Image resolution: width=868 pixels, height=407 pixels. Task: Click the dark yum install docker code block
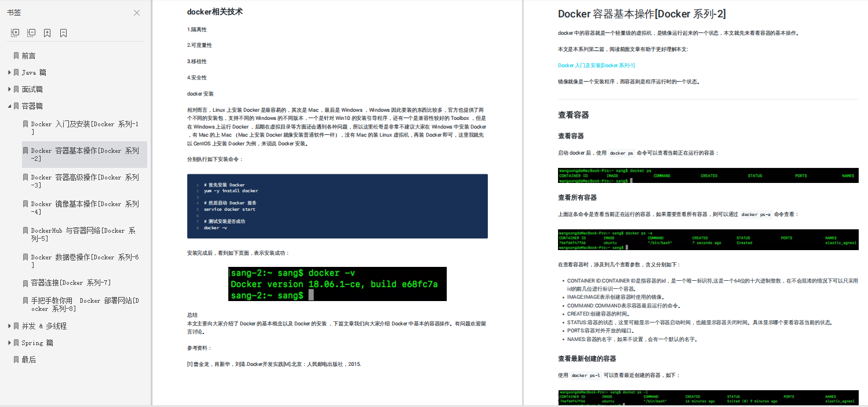pos(337,206)
